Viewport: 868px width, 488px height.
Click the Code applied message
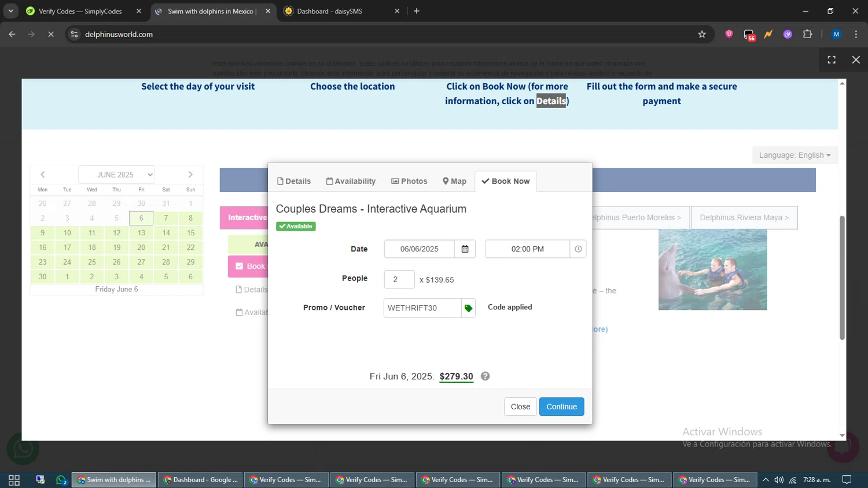point(510,307)
